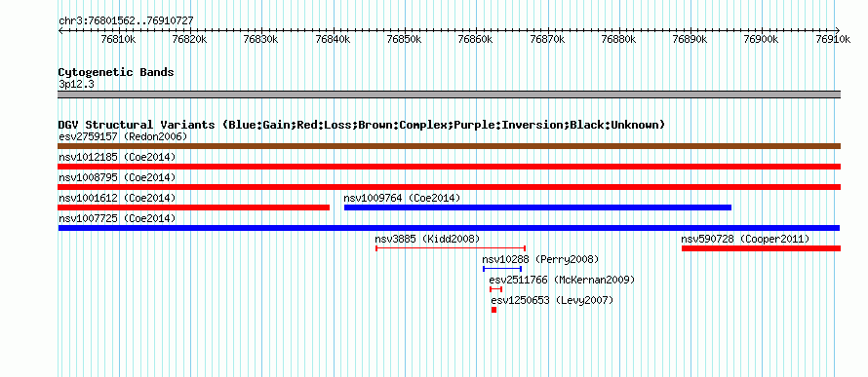Open the nsv590728 (Cooper2011) label
This screenshot has width=868, height=377.
745,239
